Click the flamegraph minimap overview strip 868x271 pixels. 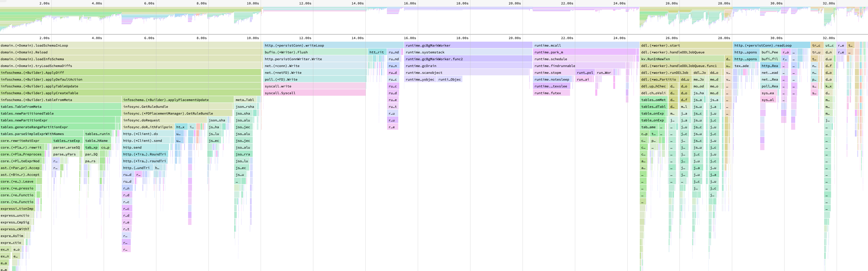(x=434, y=18)
